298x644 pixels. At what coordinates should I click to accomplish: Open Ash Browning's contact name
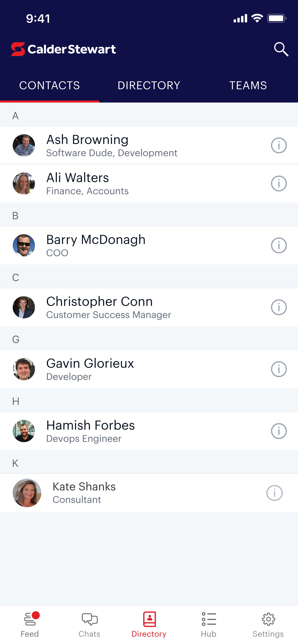pos(87,139)
